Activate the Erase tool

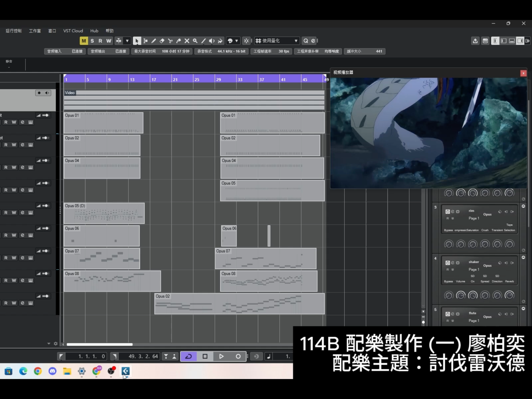[162, 41]
